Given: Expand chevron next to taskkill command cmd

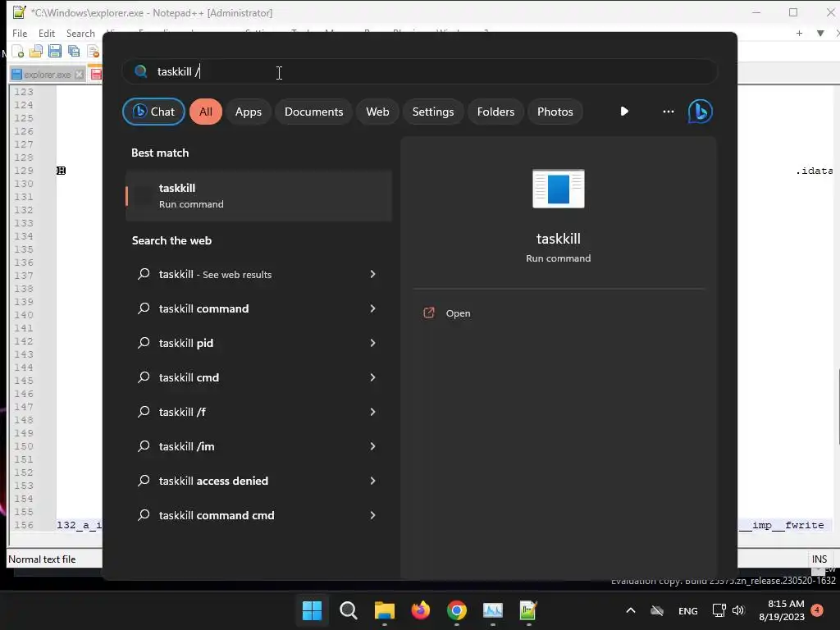Looking at the screenshot, I should pos(373,515).
